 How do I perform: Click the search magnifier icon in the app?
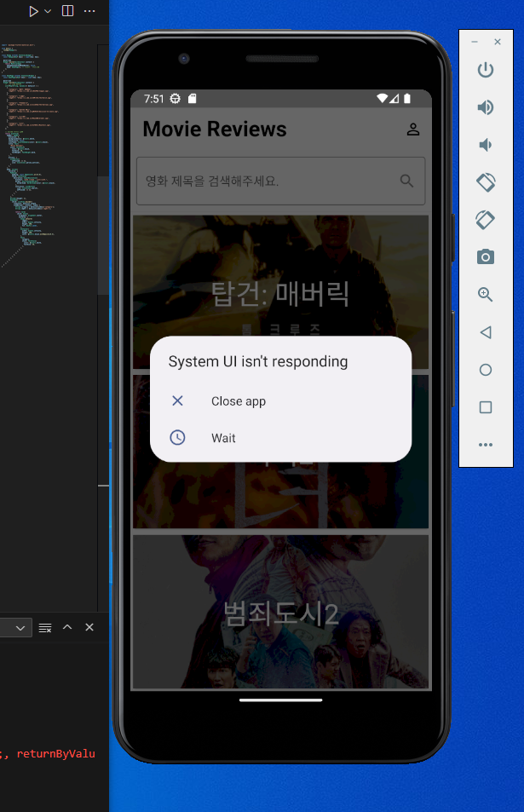click(x=407, y=181)
